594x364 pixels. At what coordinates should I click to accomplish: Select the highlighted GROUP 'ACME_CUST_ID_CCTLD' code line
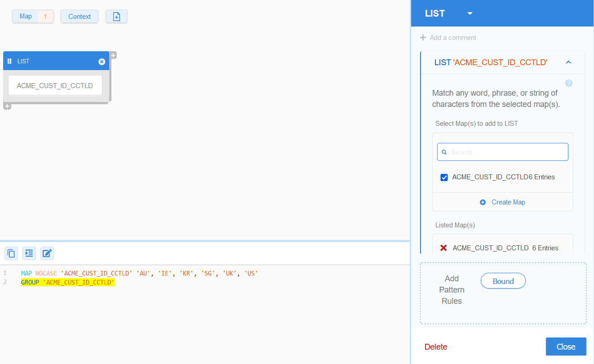coord(68,282)
